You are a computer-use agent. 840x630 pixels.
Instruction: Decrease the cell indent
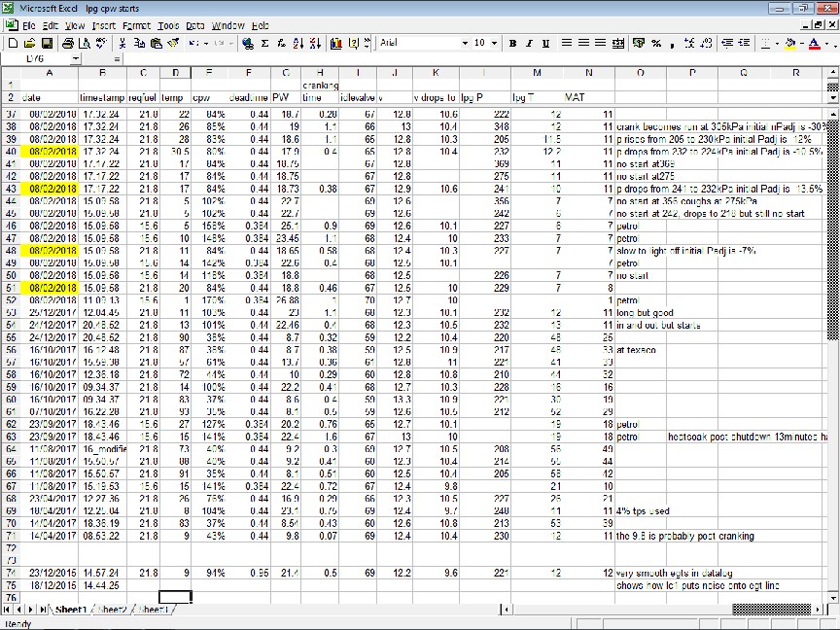click(727, 44)
